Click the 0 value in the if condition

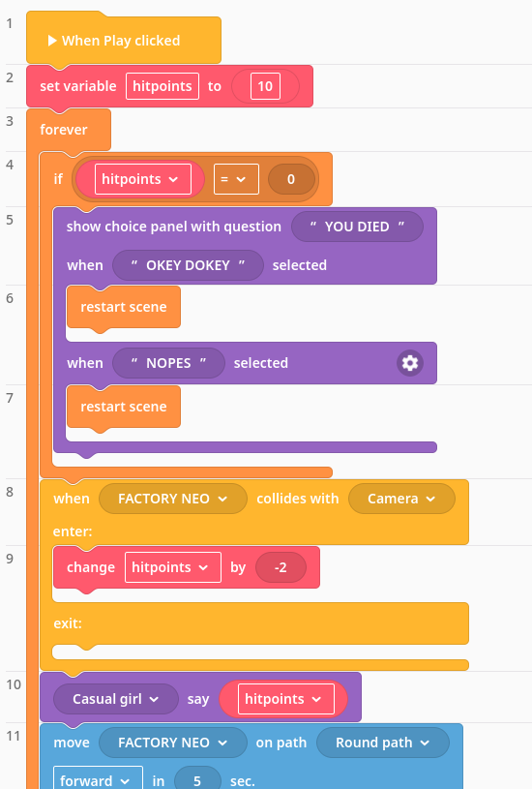[291, 179]
